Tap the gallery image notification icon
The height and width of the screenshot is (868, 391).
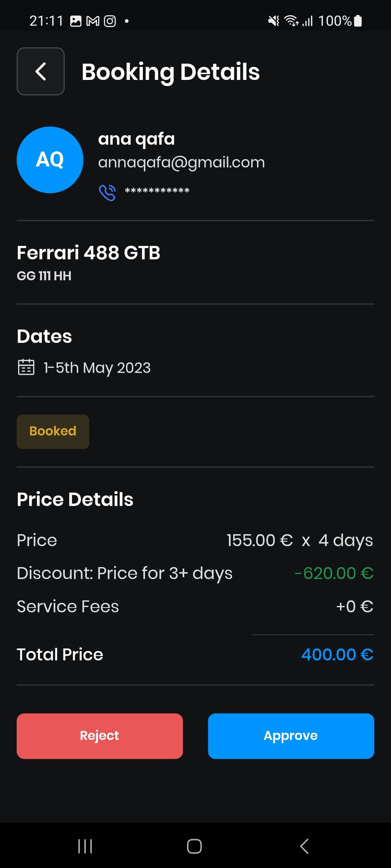[76, 21]
